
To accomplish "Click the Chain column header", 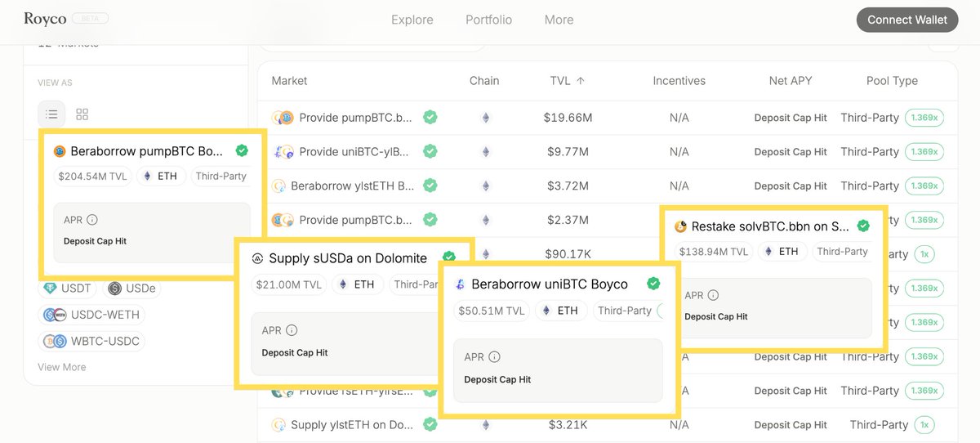I will coord(484,81).
